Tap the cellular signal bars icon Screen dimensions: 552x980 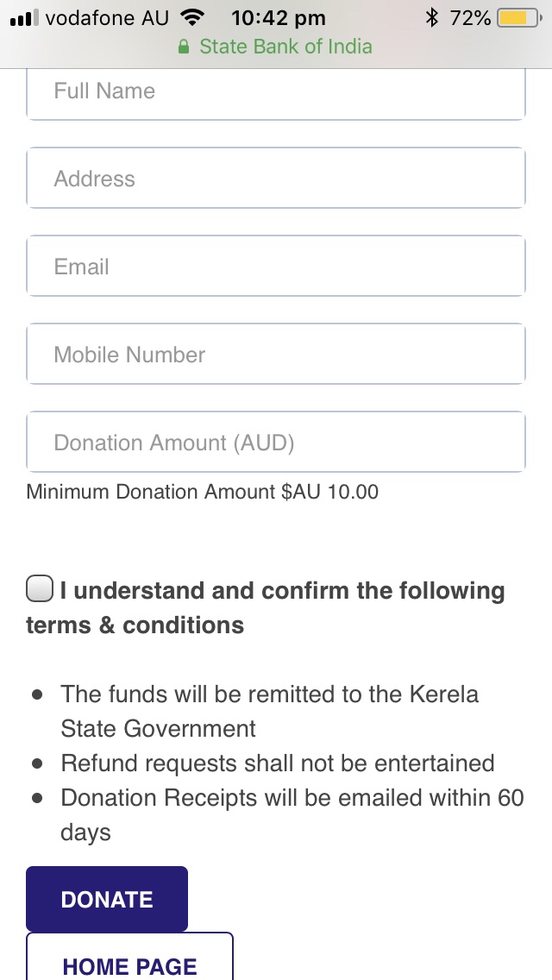pyautogui.click(x=24, y=18)
